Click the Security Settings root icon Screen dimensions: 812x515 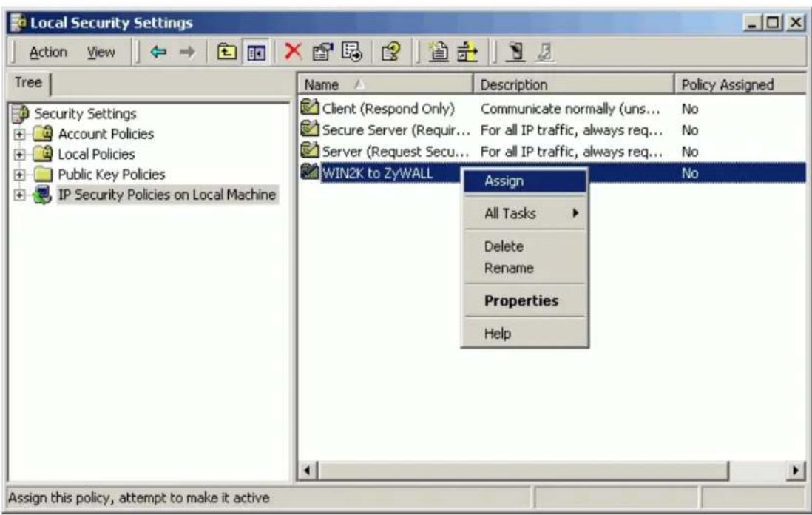pyautogui.click(x=20, y=113)
